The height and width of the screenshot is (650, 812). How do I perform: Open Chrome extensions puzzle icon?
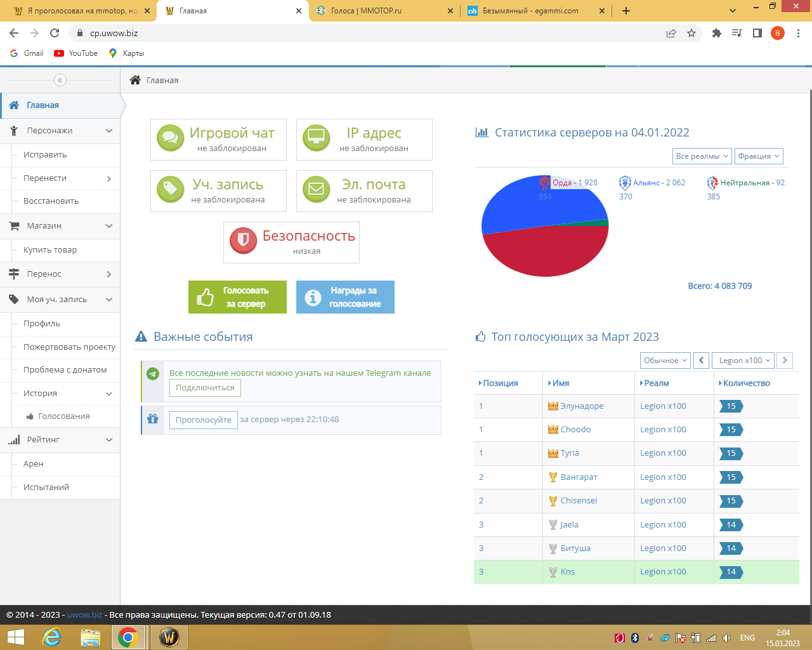click(x=717, y=33)
